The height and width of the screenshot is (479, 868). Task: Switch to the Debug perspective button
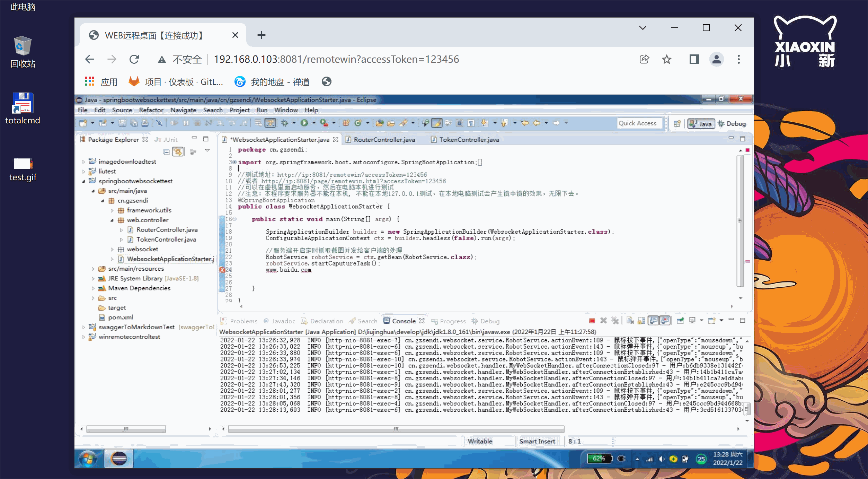click(732, 124)
